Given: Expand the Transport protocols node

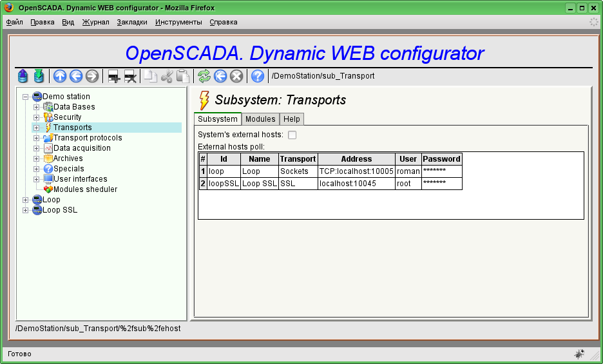Looking at the screenshot, I should point(36,138).
